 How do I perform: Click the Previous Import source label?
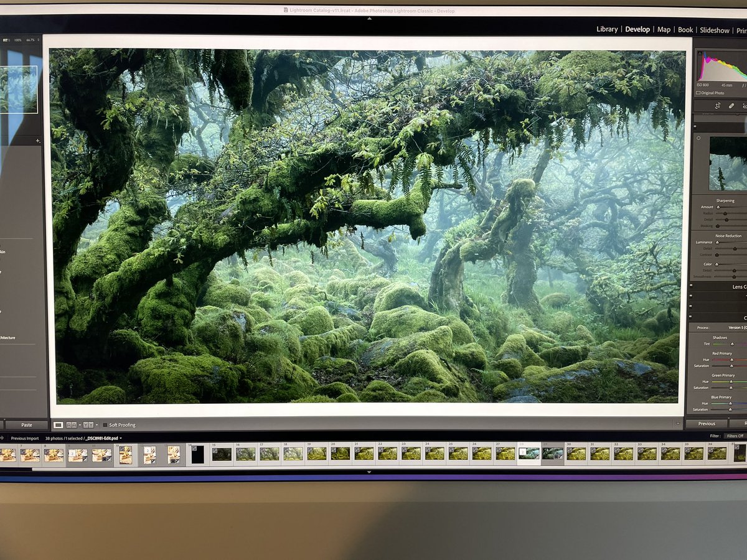tap(24, 438)
